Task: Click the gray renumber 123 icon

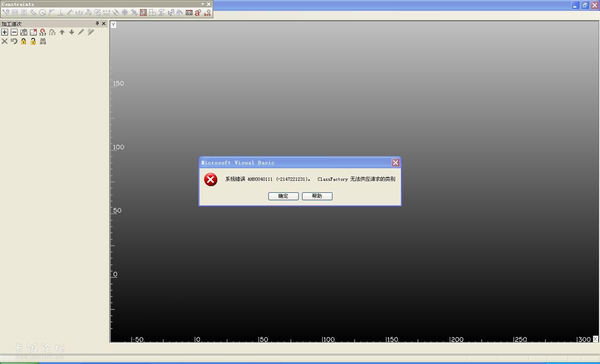Action: [52, 32]
